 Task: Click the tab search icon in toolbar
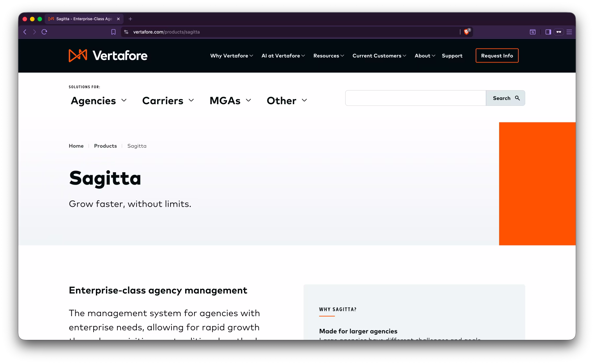click(x=533, y=32)
